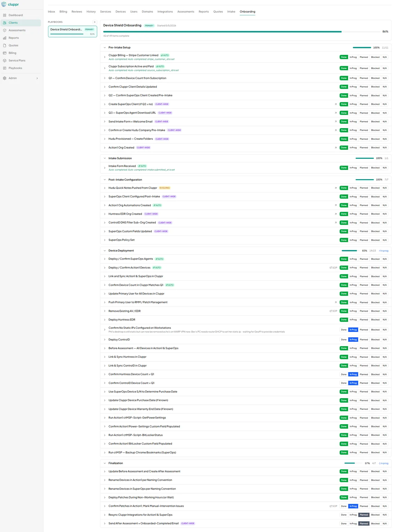Expand Q1 Confirm Device Count row
The height and width of the screenshot is (532, 394).
click(105, 78)
